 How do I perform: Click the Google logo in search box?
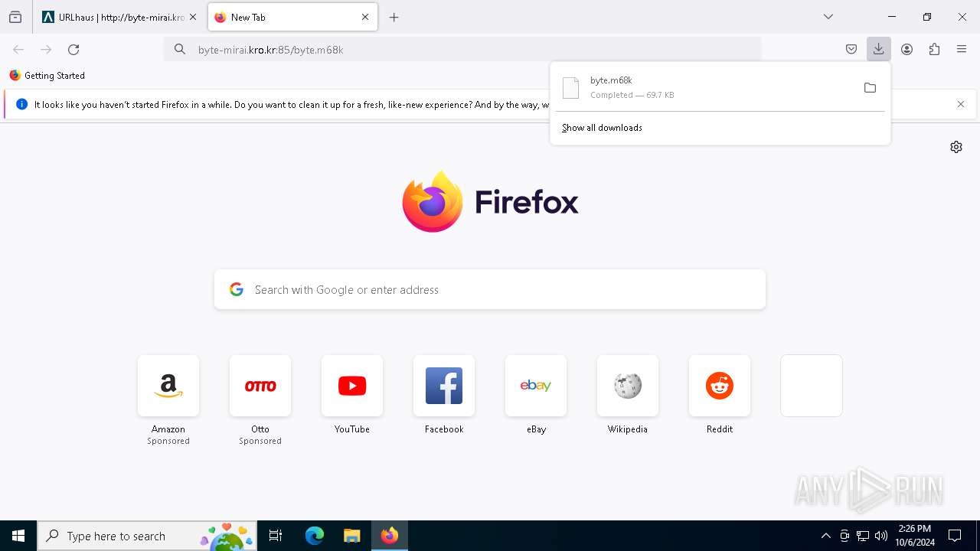[237, 289]
